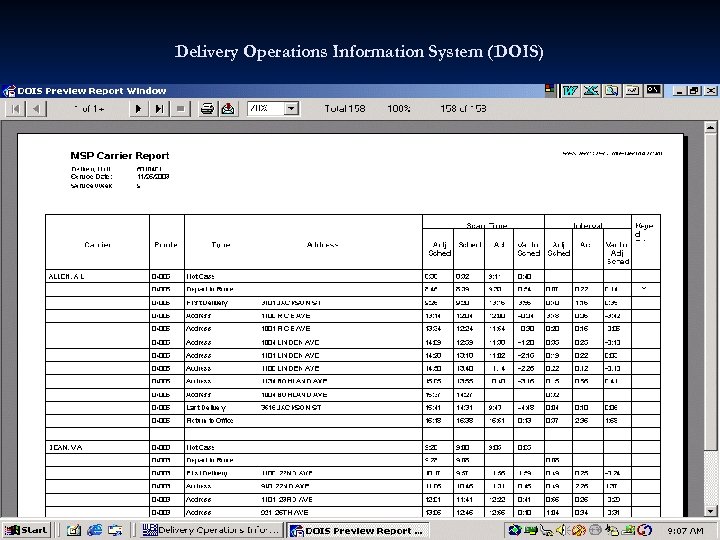Switch to Delivery Operations taskbar window
720x540 pixels.
pos(210,530)
